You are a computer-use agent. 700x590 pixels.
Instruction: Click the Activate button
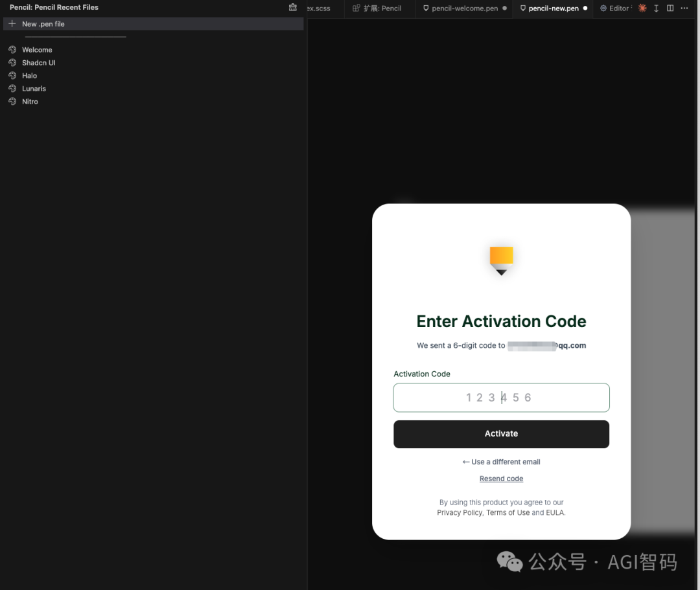pos(501,434)
